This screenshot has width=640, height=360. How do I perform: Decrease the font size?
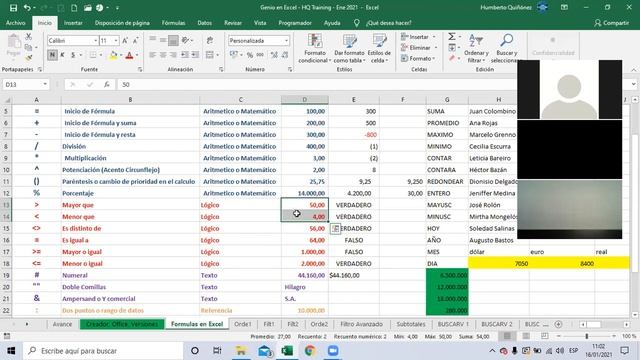135,40
